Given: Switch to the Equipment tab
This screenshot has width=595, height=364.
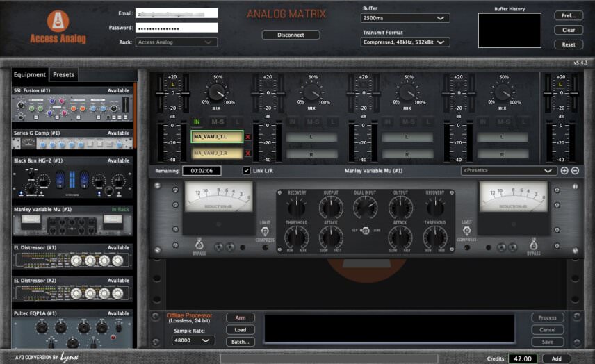Looking at the screenshot, I should click(x=30, y=75).
